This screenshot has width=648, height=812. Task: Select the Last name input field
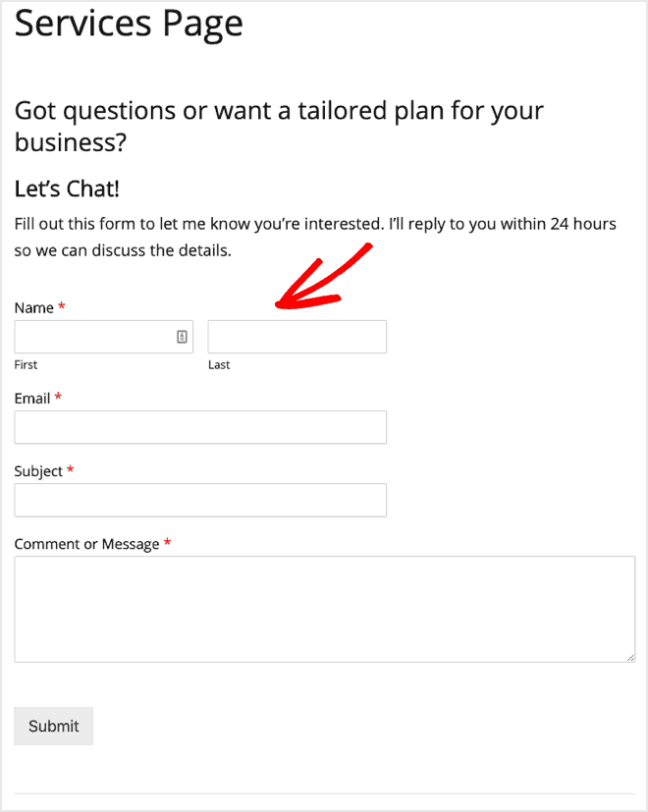[297, 337]
